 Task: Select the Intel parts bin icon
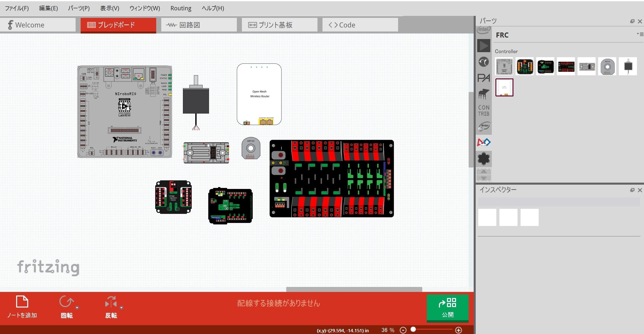point(484,30)
